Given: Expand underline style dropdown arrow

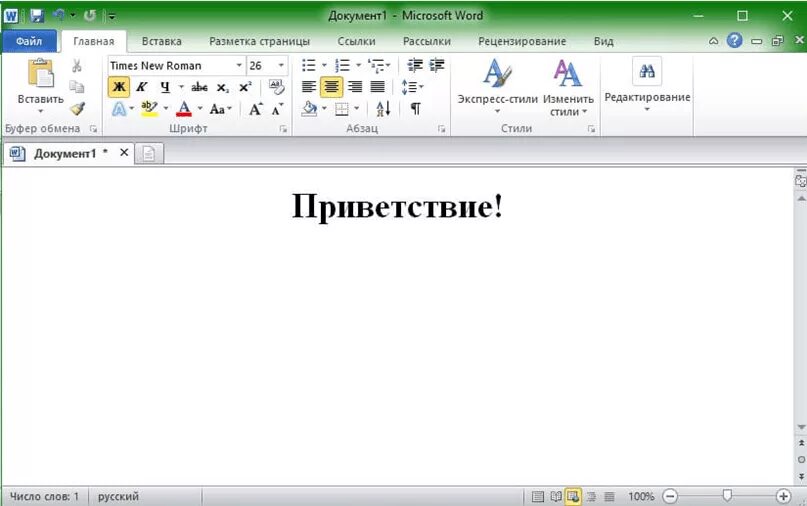Looking at the screenshot, I should point(181,87).
